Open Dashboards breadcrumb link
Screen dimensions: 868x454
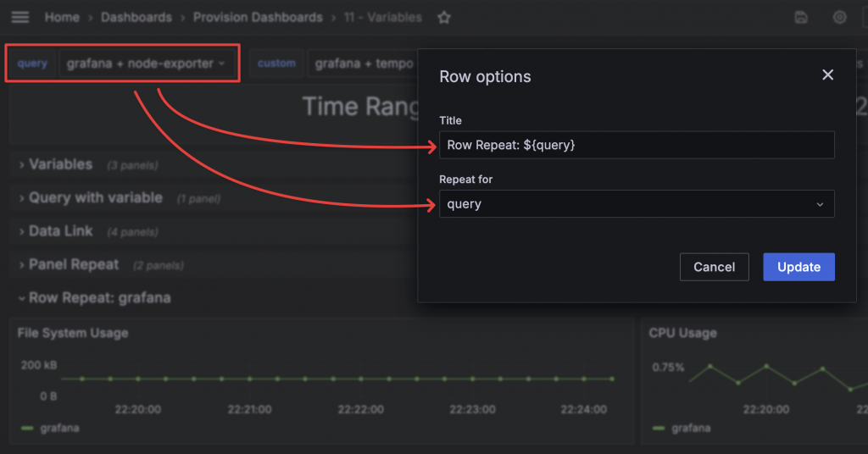[136, 18]
